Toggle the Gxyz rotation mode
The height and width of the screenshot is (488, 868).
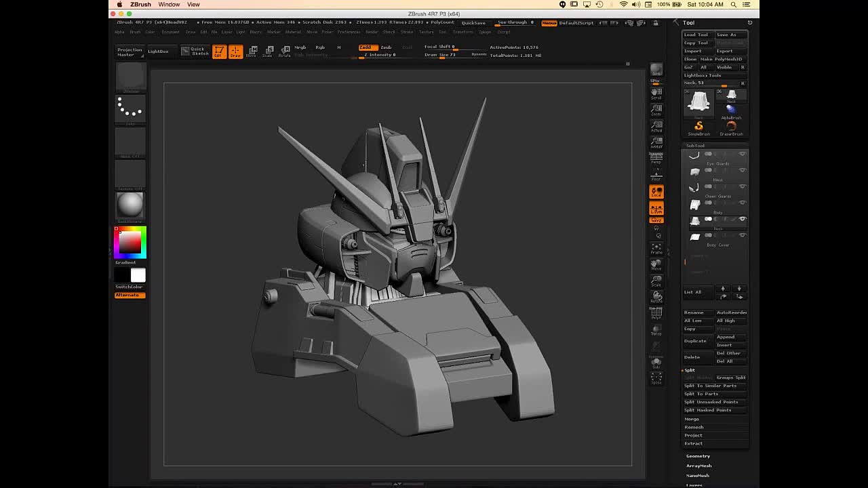[656, 220]
